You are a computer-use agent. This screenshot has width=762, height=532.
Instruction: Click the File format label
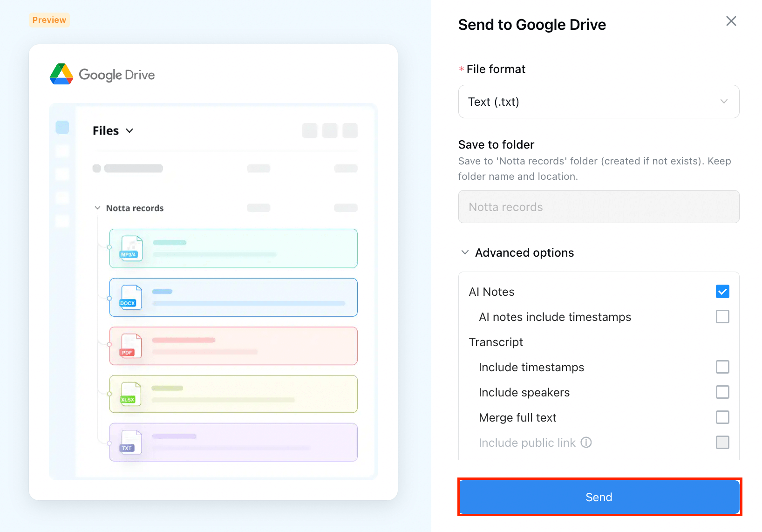[x=496, y=69]
